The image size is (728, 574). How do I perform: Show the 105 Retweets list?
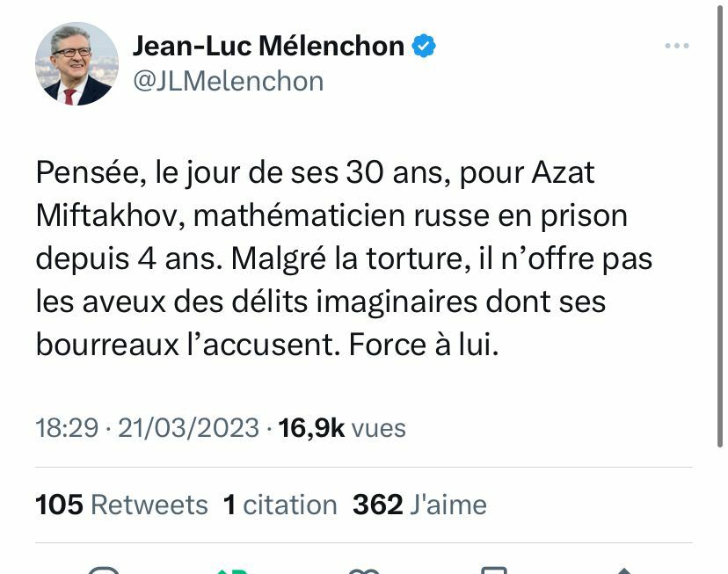pyautogui.click(x=121, y=505)
